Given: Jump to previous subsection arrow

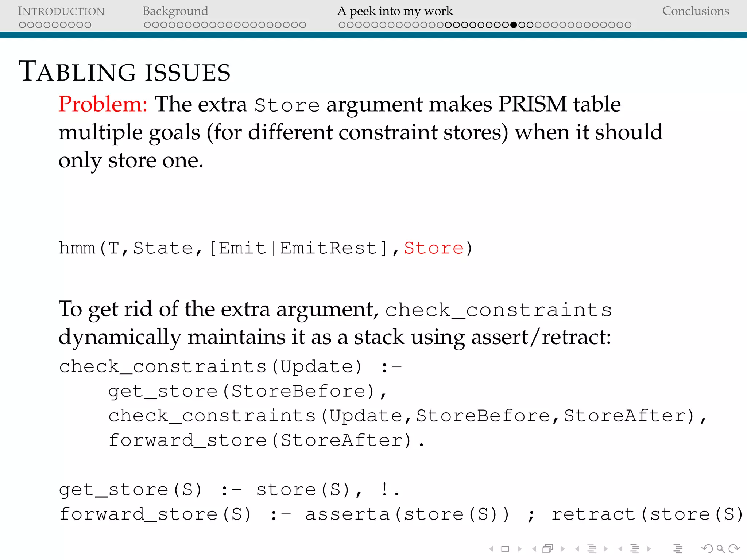Looking at the screenshot, I should coord(577,549).
